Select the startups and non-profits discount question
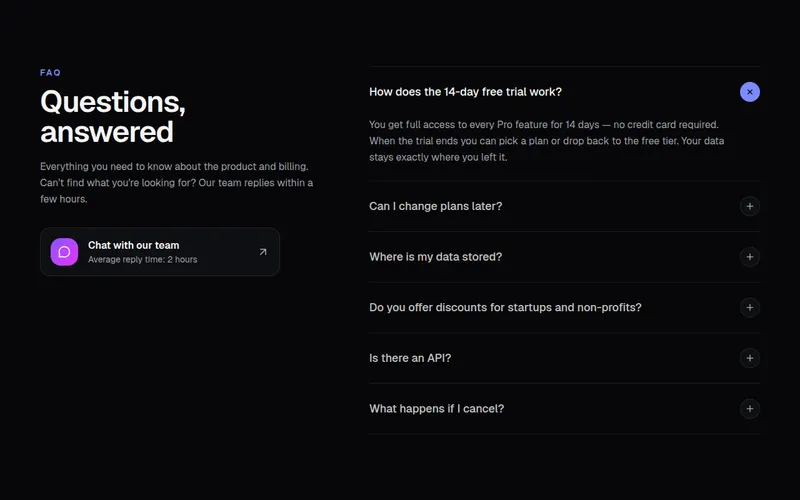The width and height of the screenshot is (800, 500). [505, 307]
